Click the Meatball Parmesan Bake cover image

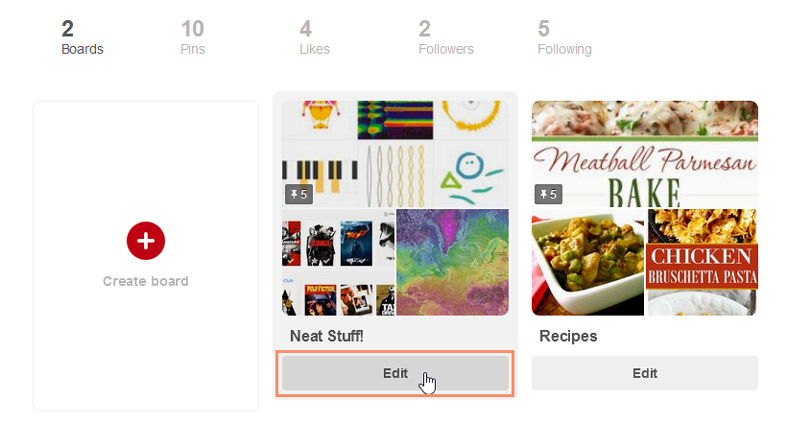(x=644, y=153)
